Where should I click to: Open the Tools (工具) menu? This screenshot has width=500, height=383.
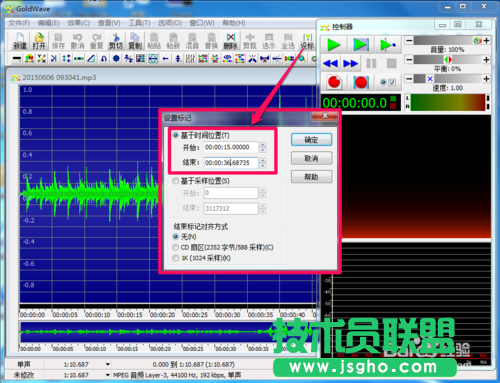click(139, 23)
